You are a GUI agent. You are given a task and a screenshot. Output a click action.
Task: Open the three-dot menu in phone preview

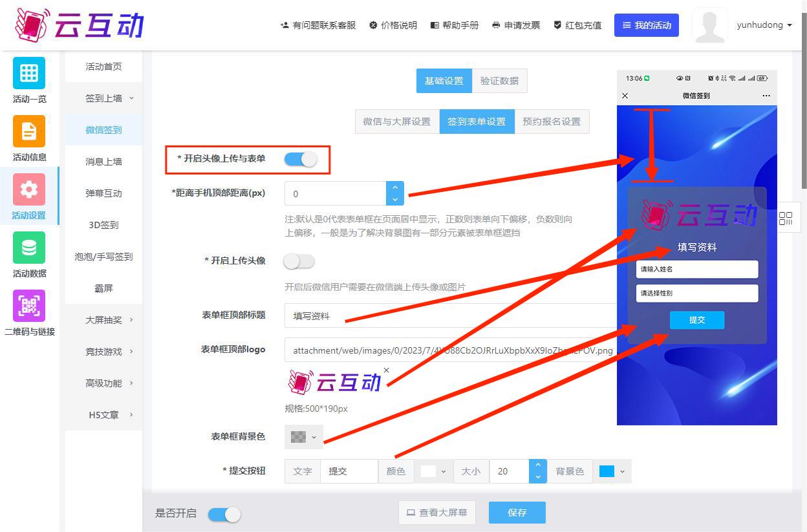pos(766,96)
